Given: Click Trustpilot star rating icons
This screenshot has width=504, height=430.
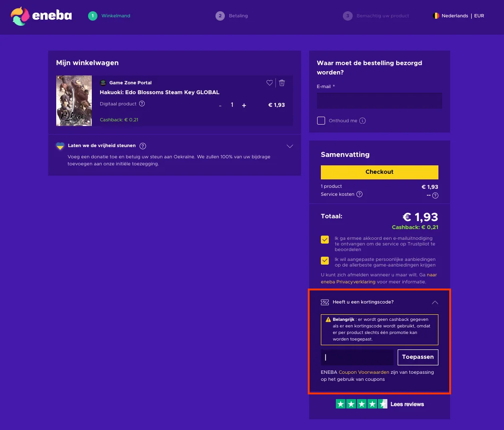Looking at the screenshot, I should [361, 404].
